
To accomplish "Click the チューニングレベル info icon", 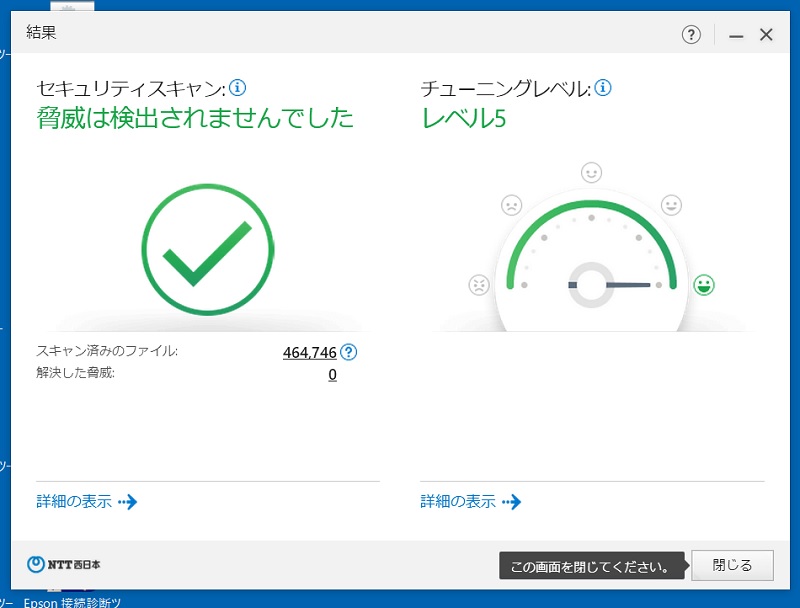I will click(x=603, y=87).
